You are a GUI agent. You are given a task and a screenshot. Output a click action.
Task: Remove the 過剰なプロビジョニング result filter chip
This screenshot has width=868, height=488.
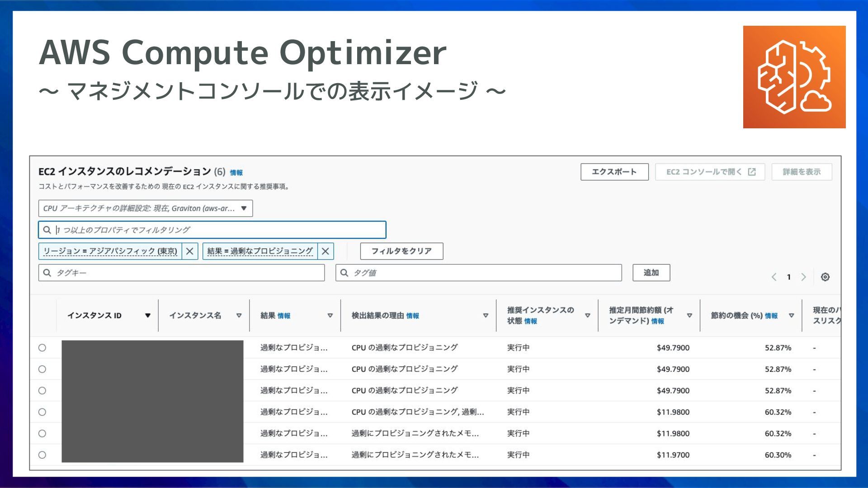point(325,251)
